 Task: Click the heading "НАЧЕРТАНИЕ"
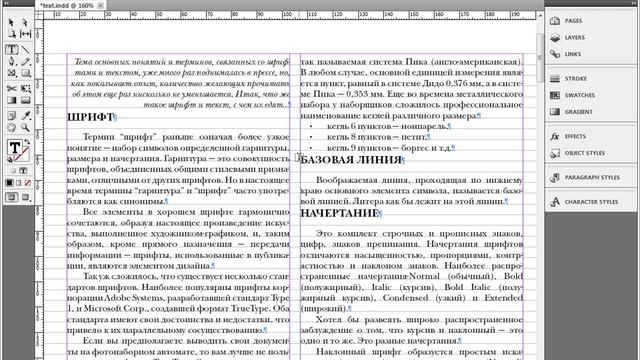(340, 213)
